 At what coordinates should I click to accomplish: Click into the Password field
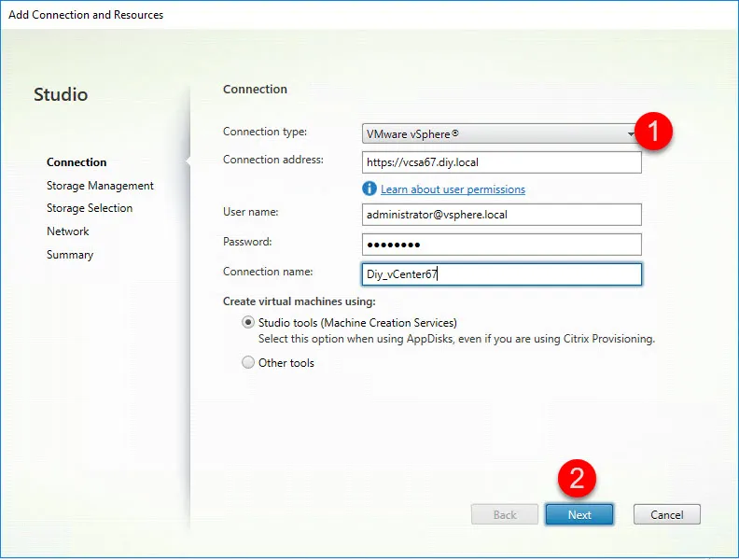click(501, 245)
